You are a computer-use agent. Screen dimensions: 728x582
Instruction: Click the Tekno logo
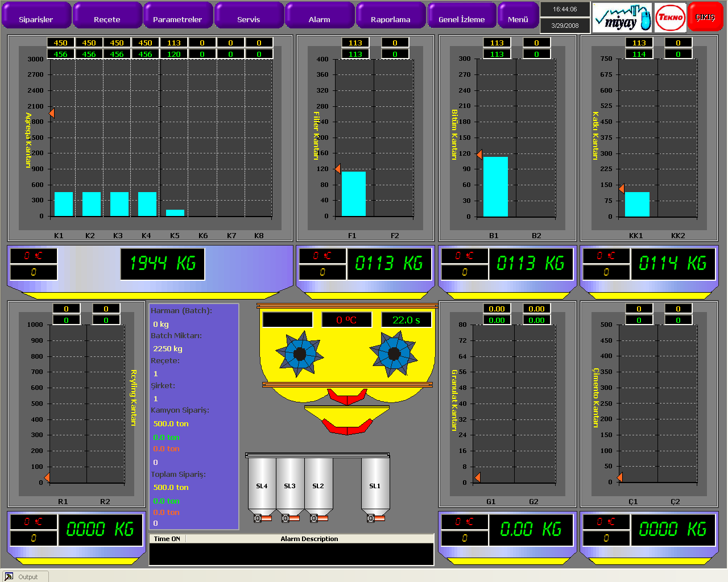coord(670,18)
